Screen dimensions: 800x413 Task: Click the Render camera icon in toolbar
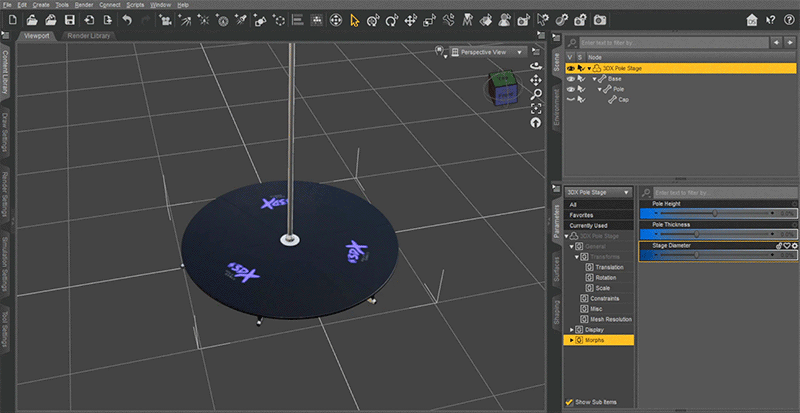point(600,20)
